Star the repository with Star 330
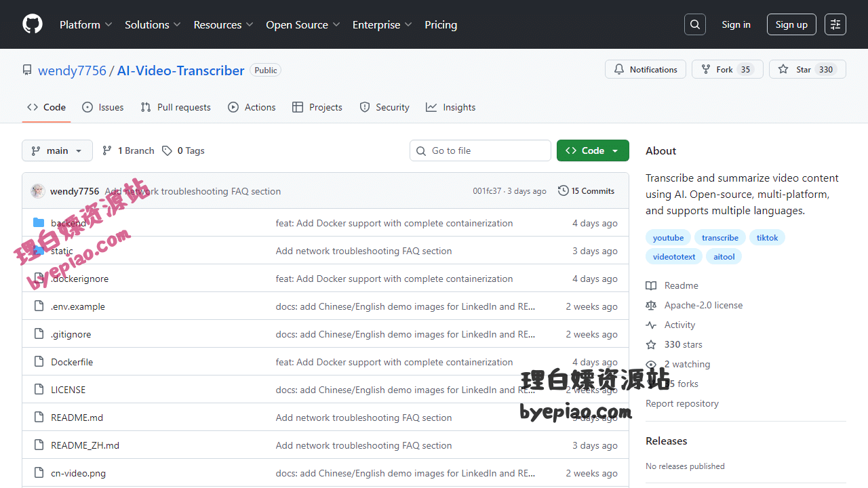 (x=808, y=69)
